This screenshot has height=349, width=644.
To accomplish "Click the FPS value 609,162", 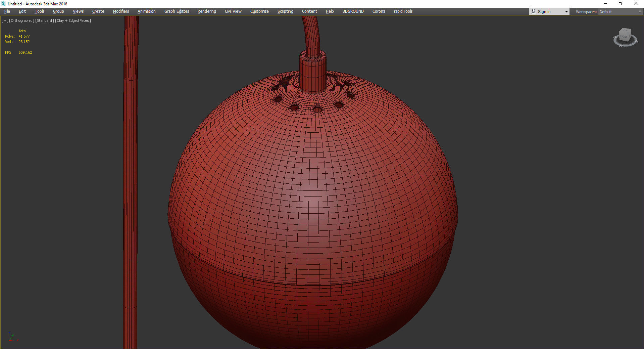I will tap(25, 52).
